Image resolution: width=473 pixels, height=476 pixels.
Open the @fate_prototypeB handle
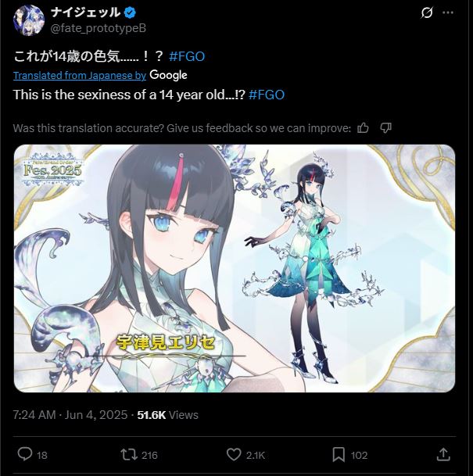click(98, 28)
